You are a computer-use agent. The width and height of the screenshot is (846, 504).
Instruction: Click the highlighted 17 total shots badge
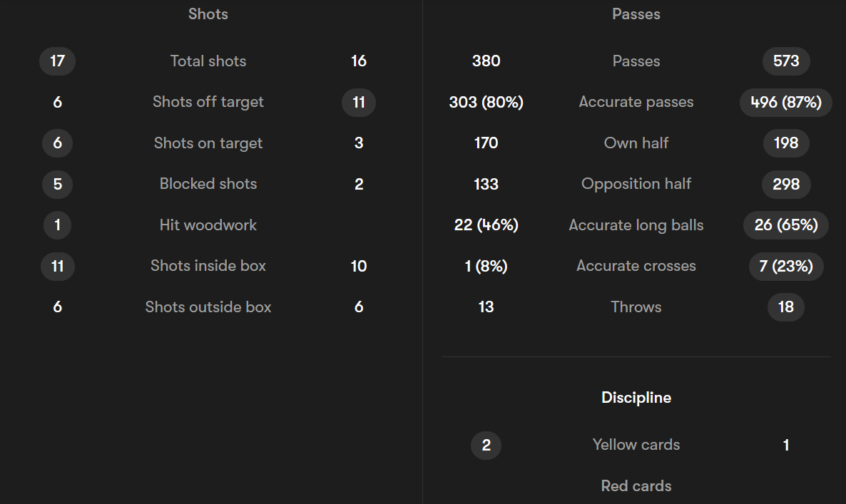(x=57, y=61)
